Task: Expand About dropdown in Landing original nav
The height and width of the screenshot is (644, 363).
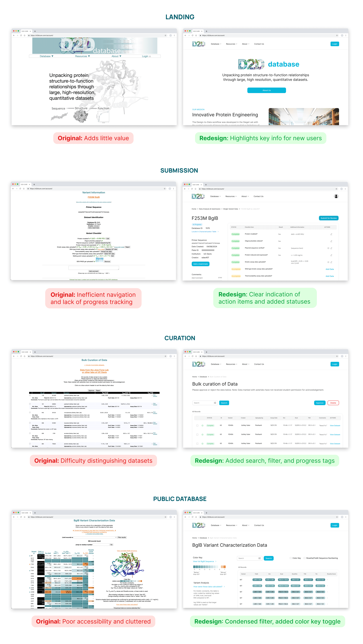Action: click(116, 56)
